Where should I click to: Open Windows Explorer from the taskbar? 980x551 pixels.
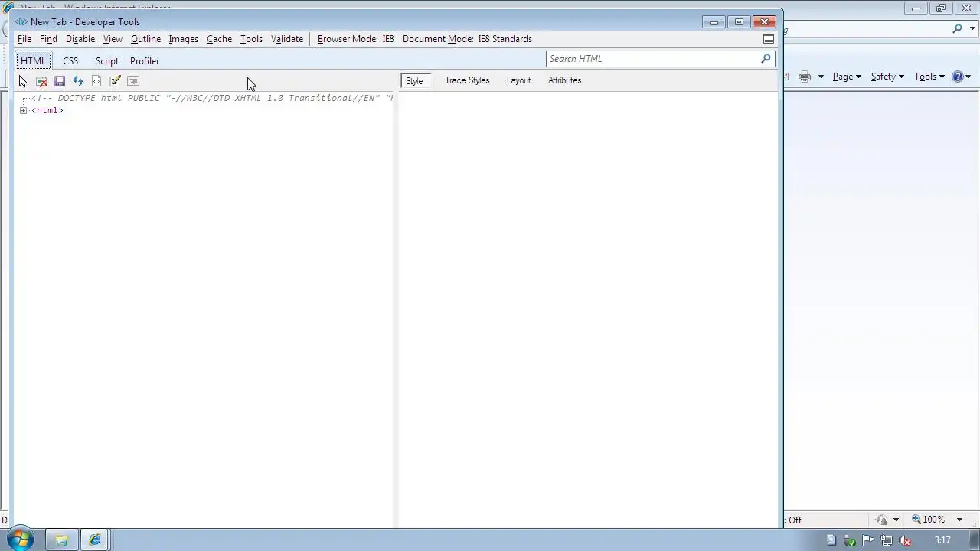coord(61,540)
